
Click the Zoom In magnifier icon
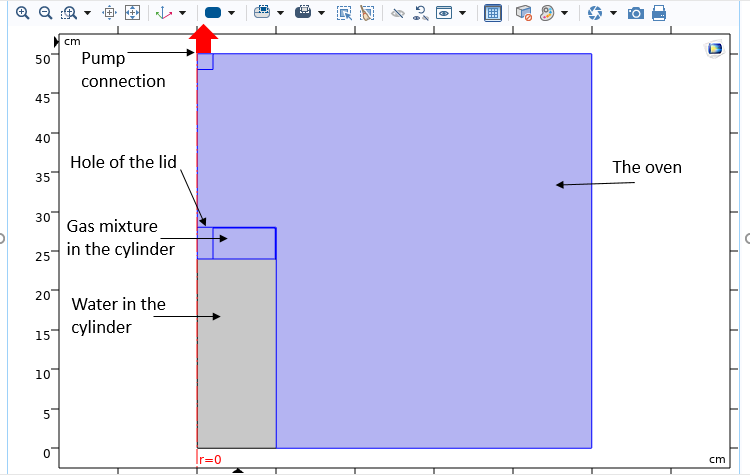point(22,13)
